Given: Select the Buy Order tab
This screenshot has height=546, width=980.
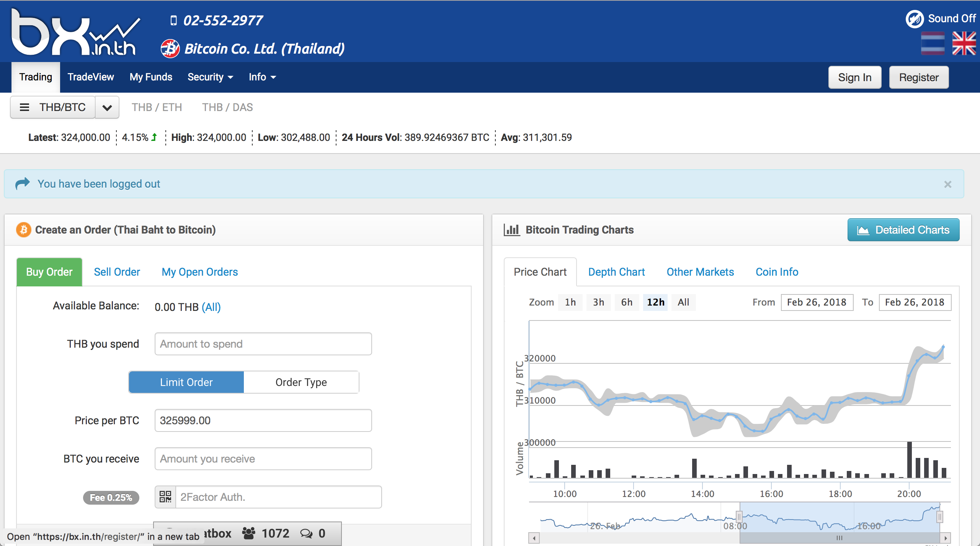Looking at the screenshot, I should [49, 272].
